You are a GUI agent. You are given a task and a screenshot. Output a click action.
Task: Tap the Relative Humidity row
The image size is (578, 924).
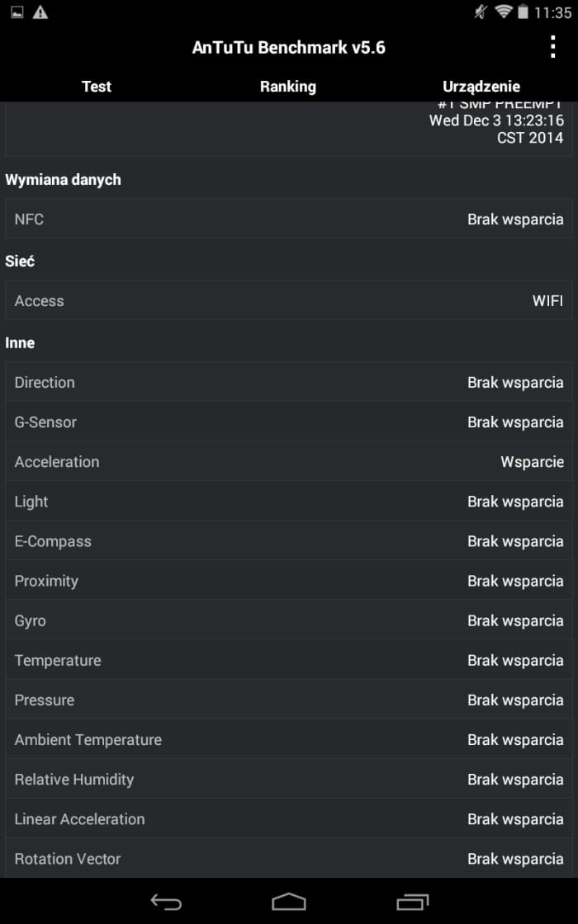tap(289, 779)
